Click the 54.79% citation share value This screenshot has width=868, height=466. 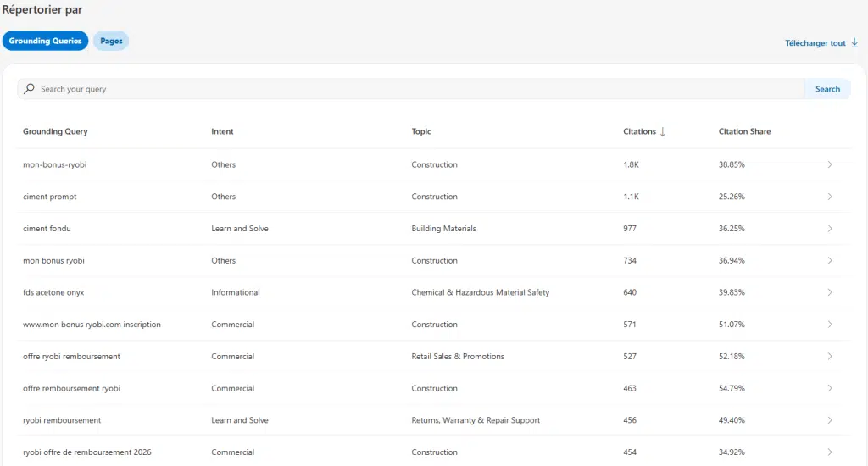coord(732,389)
